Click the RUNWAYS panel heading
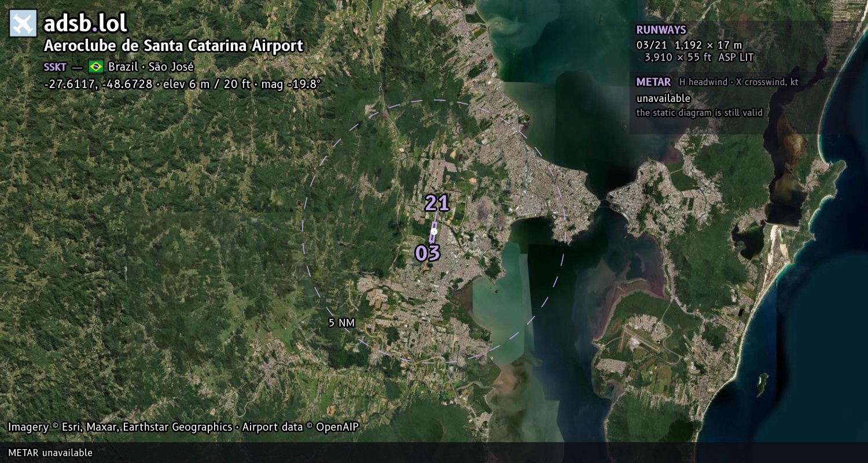 pyautogui.click(x=661, y=30)
